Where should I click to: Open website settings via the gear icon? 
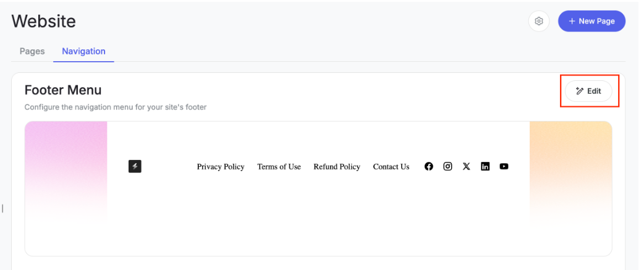click(x=539, y=21)
